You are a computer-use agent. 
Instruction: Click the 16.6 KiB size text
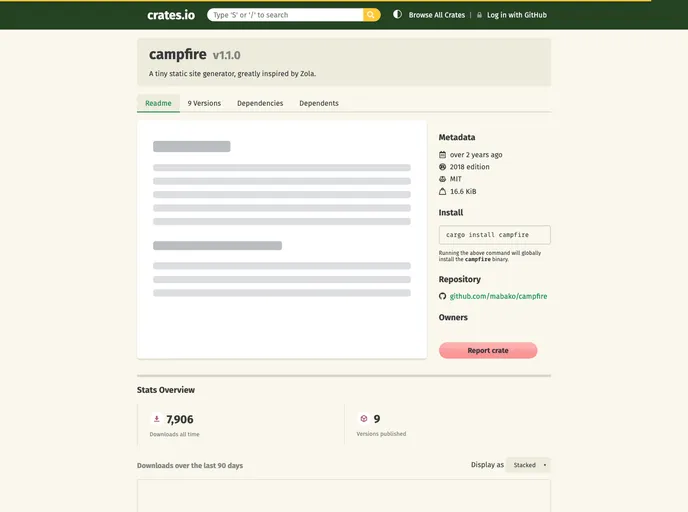(x=463, y=191)
